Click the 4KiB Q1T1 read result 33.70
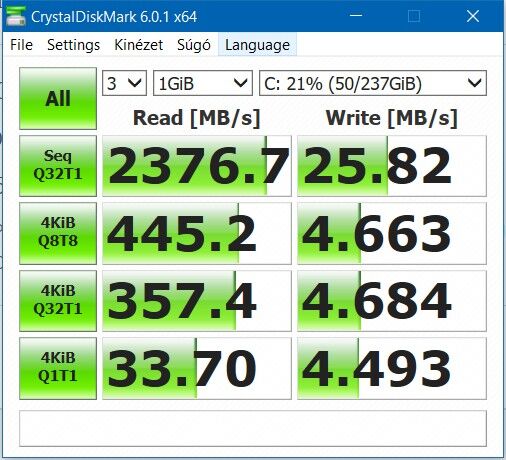The image size is (506, 460). [x=197, y=368]
